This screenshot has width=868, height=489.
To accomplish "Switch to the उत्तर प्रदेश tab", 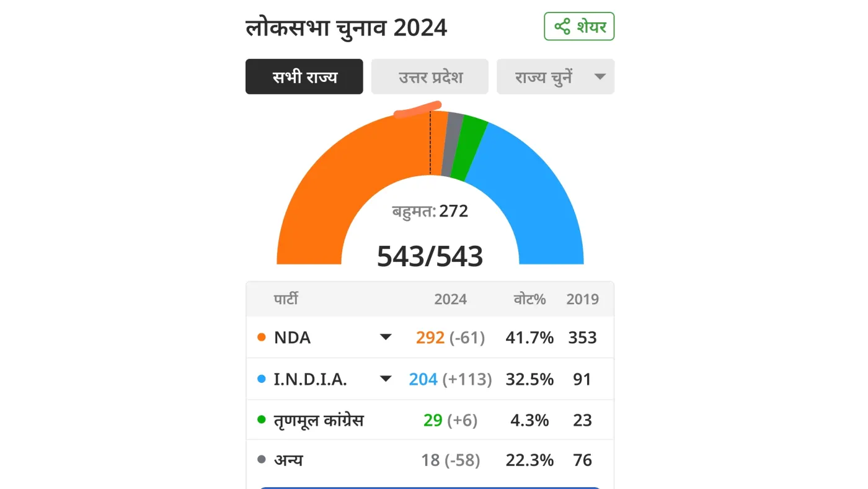I will point(430,77).
